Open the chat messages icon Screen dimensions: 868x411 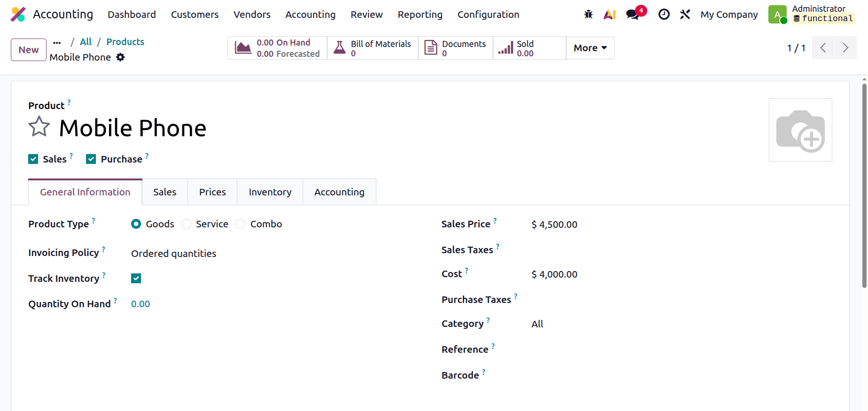click(x=633, y=15)
